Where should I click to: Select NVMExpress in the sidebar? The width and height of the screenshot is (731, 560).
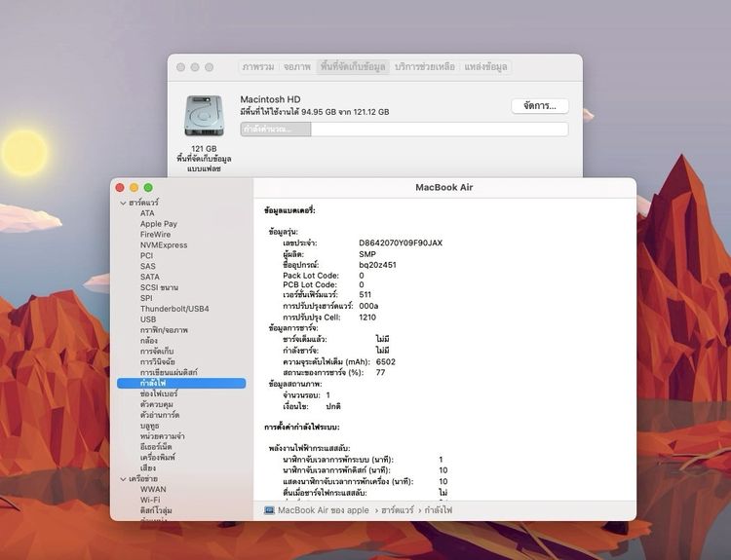(x=164, y=245)
